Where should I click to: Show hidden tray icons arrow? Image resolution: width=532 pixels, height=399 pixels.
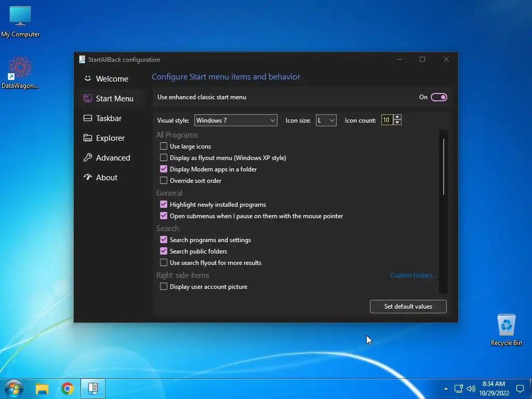446,389
